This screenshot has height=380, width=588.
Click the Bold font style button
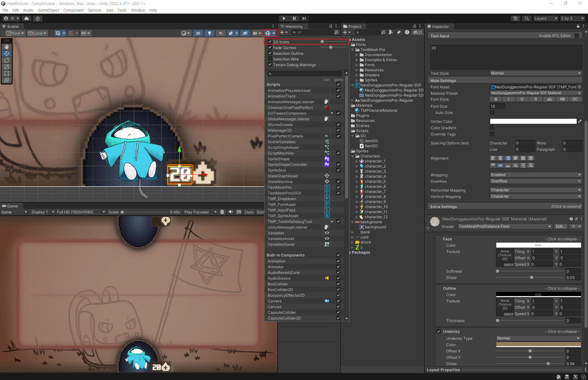click(496, 99)
